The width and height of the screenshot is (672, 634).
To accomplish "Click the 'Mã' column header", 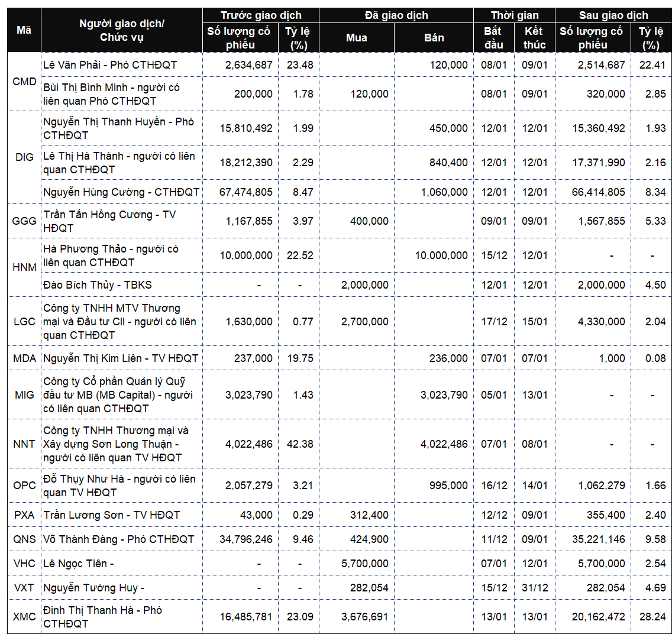I will click(x=24, y=30).
